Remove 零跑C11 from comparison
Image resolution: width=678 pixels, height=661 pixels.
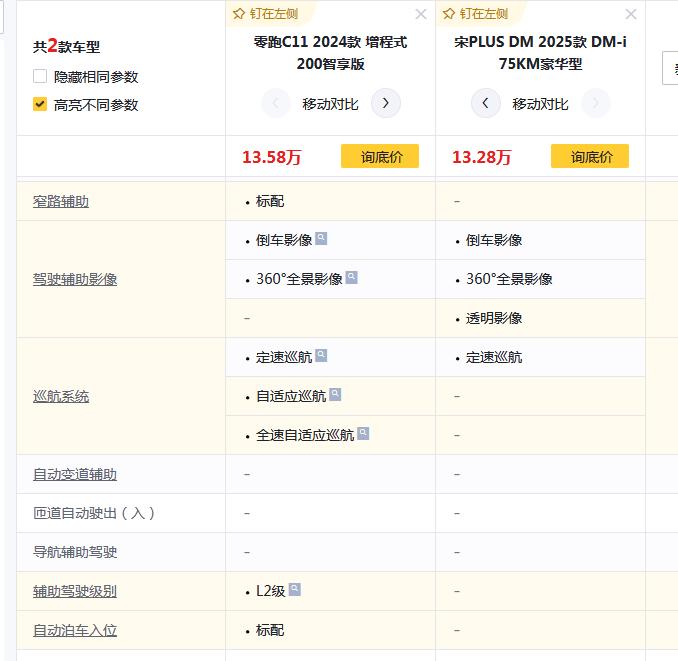pyautogui.click(x=421, y=14)
